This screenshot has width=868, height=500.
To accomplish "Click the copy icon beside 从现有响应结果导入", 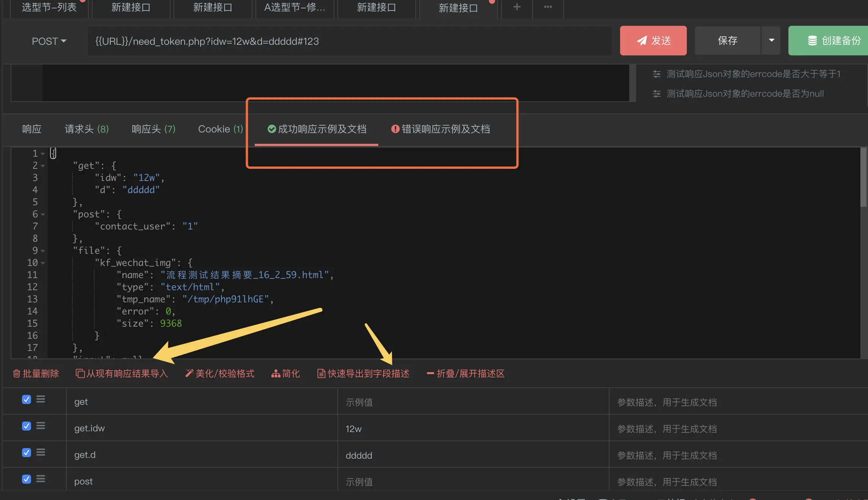I will [80, 373].
